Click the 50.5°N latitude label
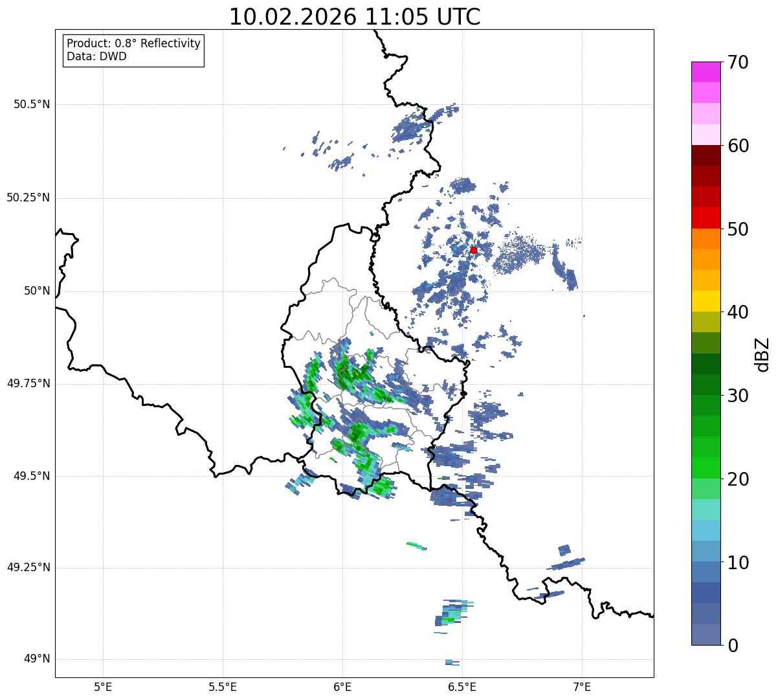This screenshot has height=700, width=778. pyautogui.click(x=32, y=104)
